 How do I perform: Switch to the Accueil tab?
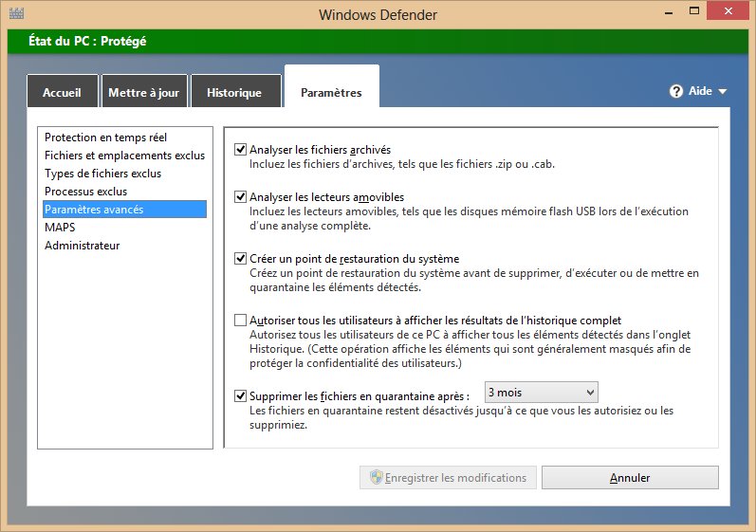(62, 93)
